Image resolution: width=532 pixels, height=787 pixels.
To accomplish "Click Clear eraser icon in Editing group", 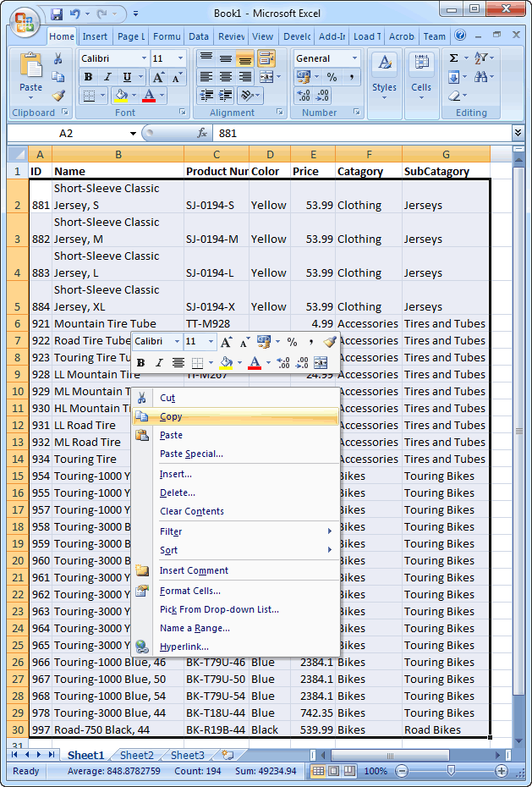I will point(454,96).
